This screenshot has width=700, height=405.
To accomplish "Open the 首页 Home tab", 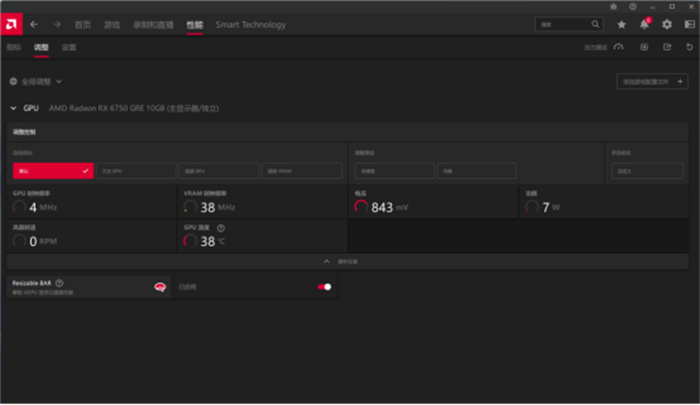I will [x=83, y=25].
